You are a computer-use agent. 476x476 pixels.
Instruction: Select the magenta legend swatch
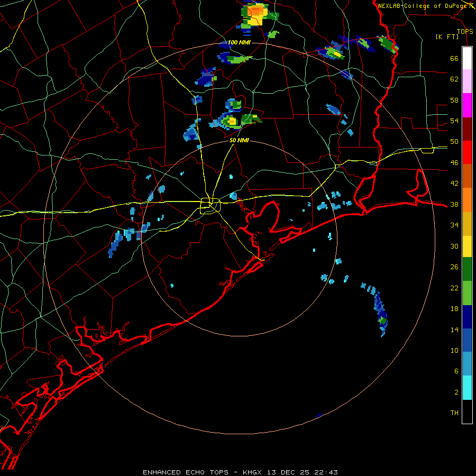(467, 105)
